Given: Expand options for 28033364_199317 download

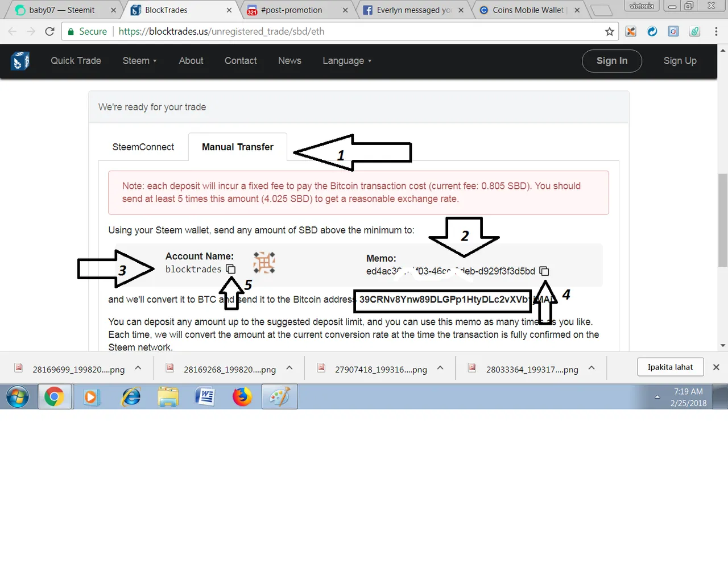Looking at the screenshot, I should click(591, 368).
